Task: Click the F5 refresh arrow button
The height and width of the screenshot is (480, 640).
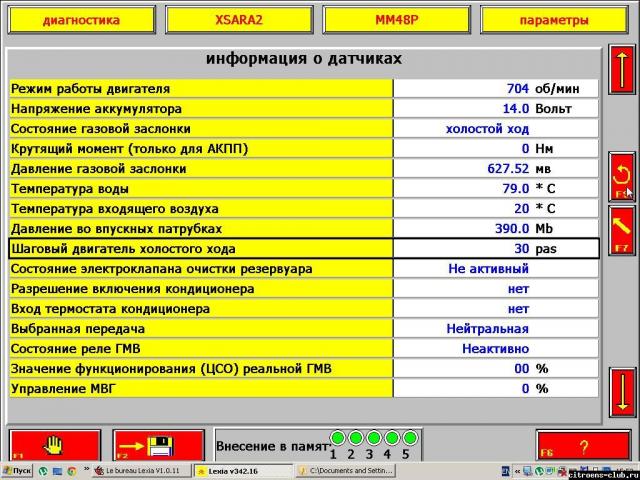Action: [622, 177]
